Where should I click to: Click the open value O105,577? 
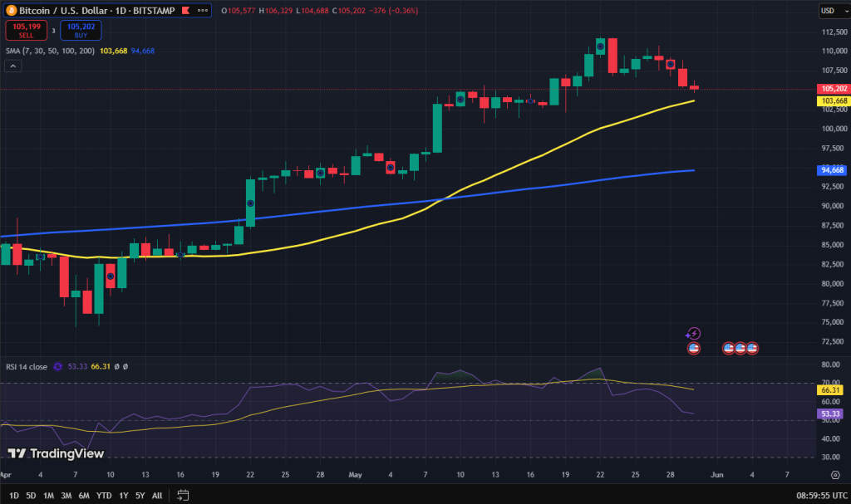point(239,10)
